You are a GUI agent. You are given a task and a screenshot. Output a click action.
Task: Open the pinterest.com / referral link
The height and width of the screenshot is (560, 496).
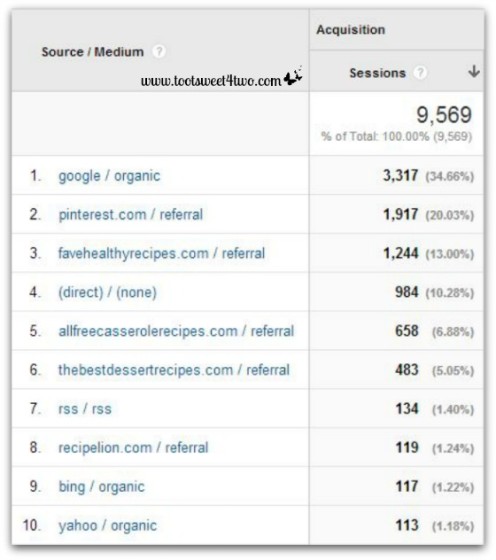[x=131, y=215]
